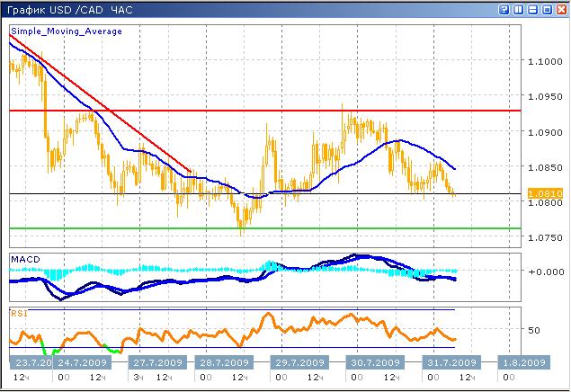Click the Simple_Moving_Average indicator label

click(67, 31)
